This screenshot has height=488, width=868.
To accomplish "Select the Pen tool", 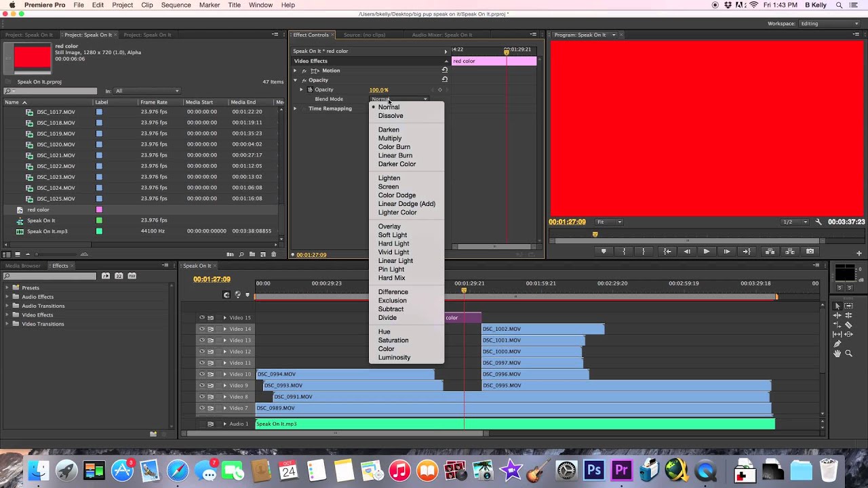I will coord(837,344).
